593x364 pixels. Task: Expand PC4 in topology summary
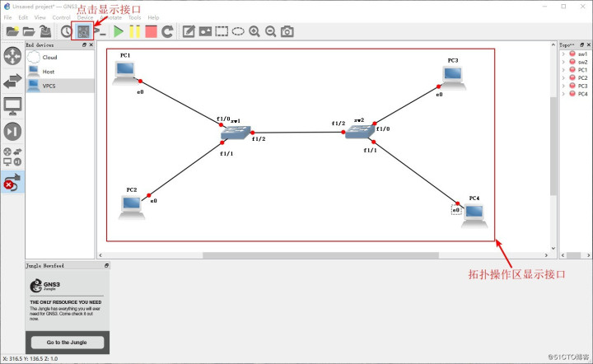coord(563,94)
